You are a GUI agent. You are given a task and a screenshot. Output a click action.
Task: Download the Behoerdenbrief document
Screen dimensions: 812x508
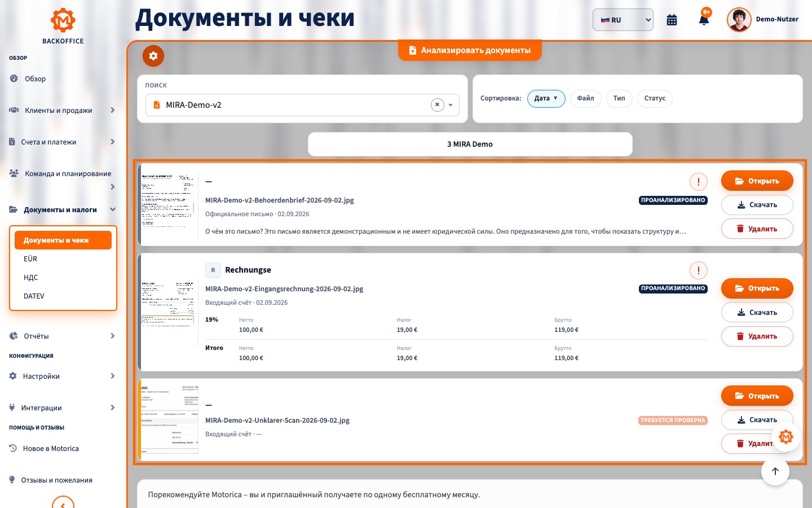pos(757,205)
